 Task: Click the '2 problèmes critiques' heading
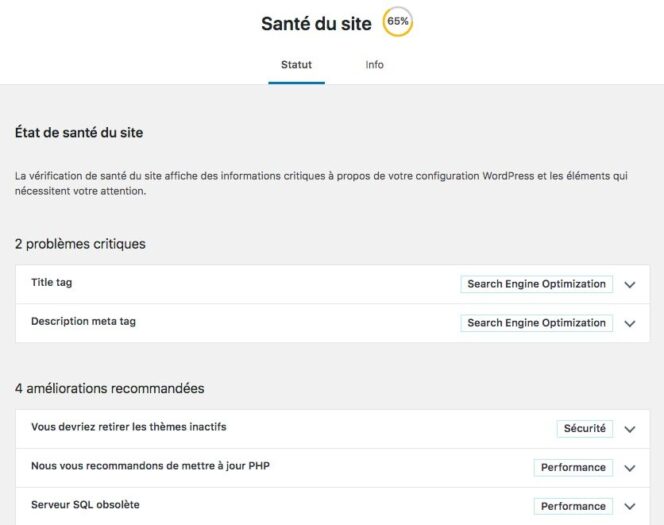pos(80,244)
